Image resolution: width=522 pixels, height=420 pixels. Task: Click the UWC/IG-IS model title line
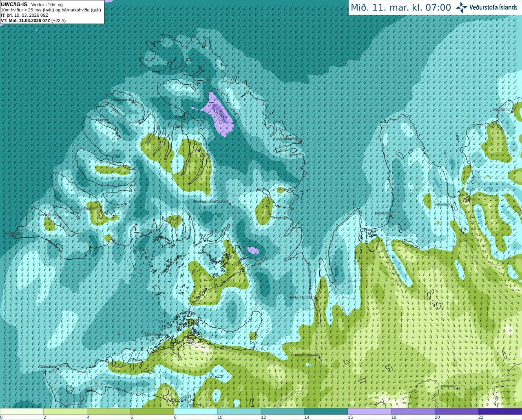point(31,4)
